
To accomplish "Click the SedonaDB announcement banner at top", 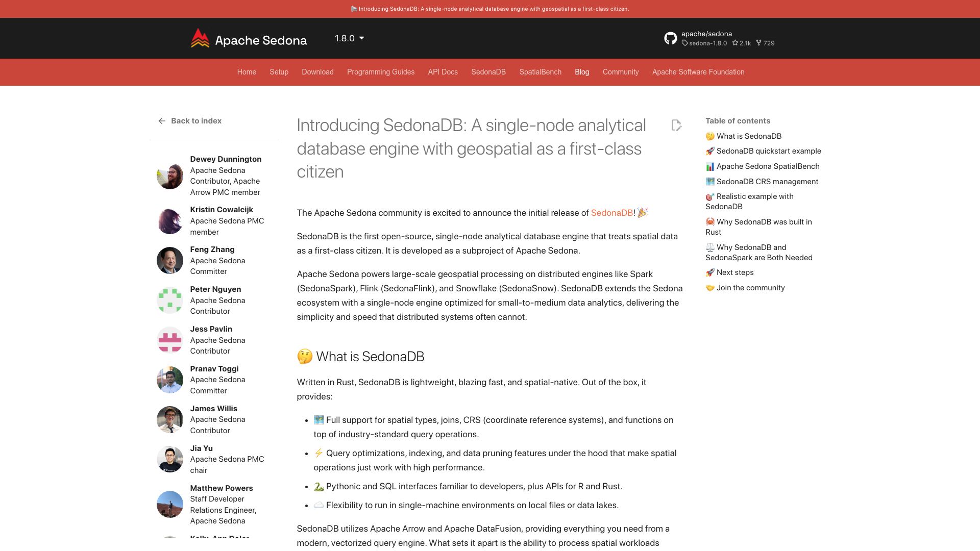I will coord(490,9).
